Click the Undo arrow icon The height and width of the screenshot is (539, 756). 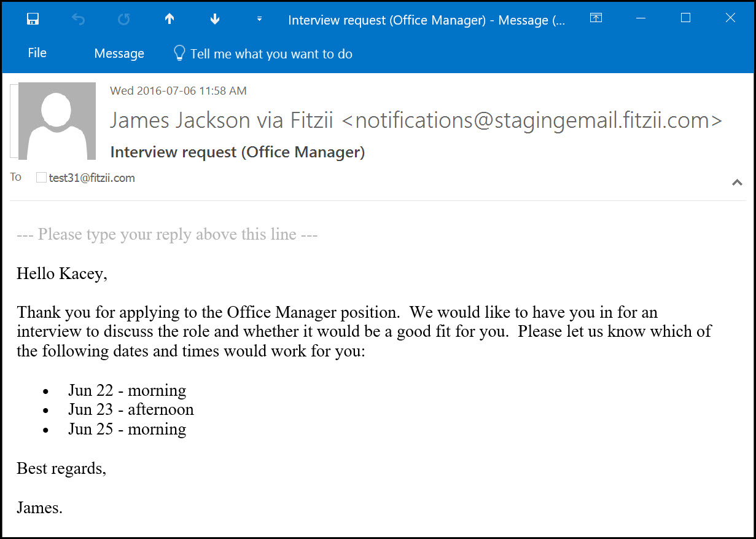click(78, 19)
